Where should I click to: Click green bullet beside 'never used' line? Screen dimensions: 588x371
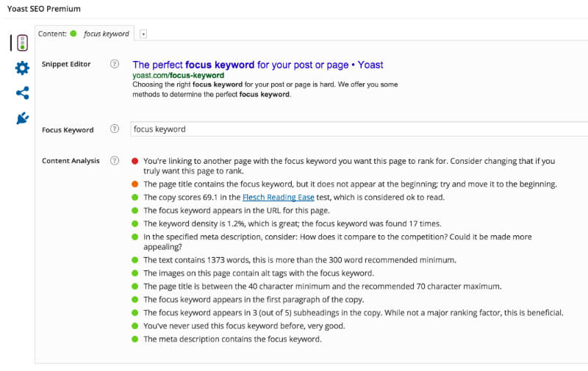point(135,326)
